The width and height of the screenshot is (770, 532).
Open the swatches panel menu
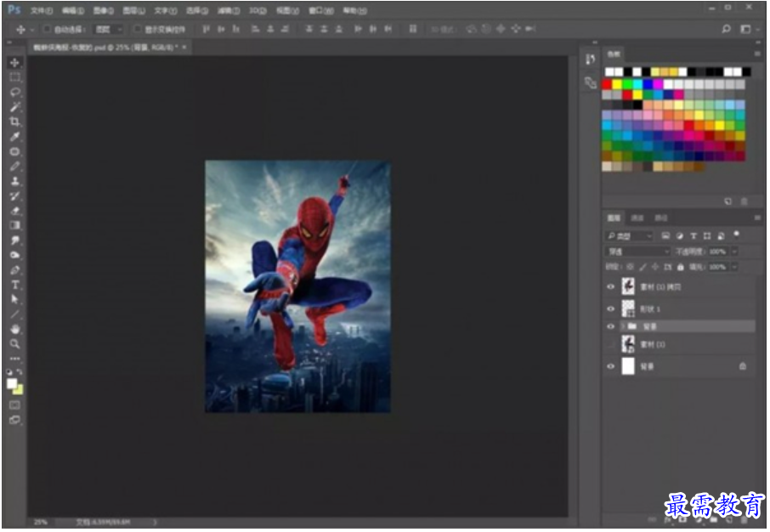(x=758, y=54)
